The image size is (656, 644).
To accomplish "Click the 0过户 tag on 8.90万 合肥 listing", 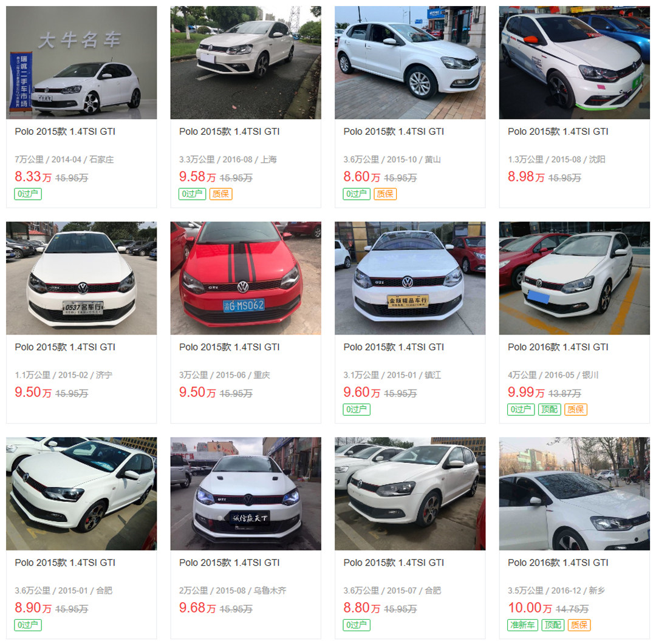I will (x=28, y=625).
